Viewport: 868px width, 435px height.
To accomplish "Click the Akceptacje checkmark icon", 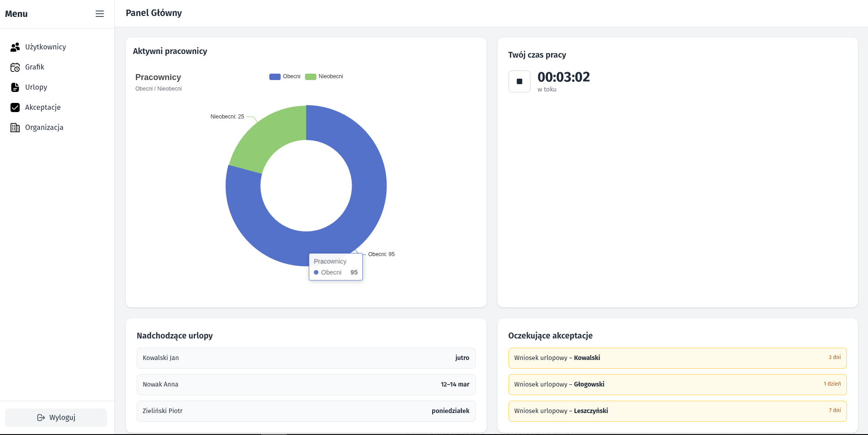I will [15, 107].
